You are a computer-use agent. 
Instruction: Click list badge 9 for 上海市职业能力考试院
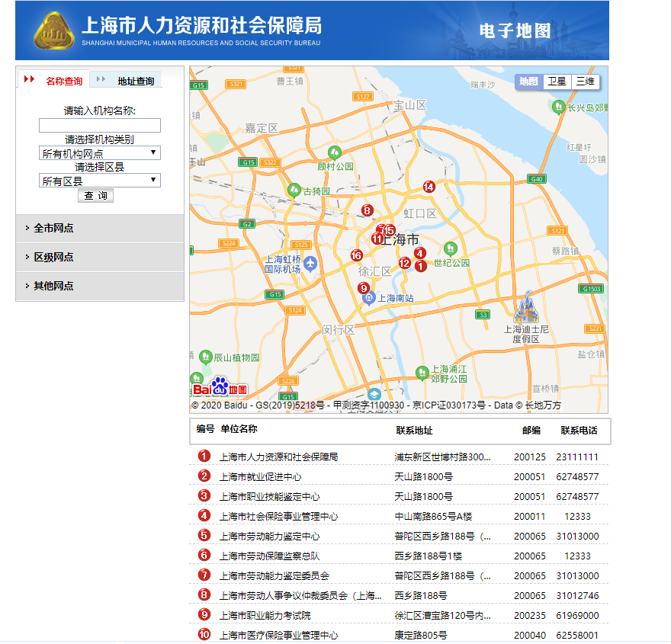click(x=204, y=614)
